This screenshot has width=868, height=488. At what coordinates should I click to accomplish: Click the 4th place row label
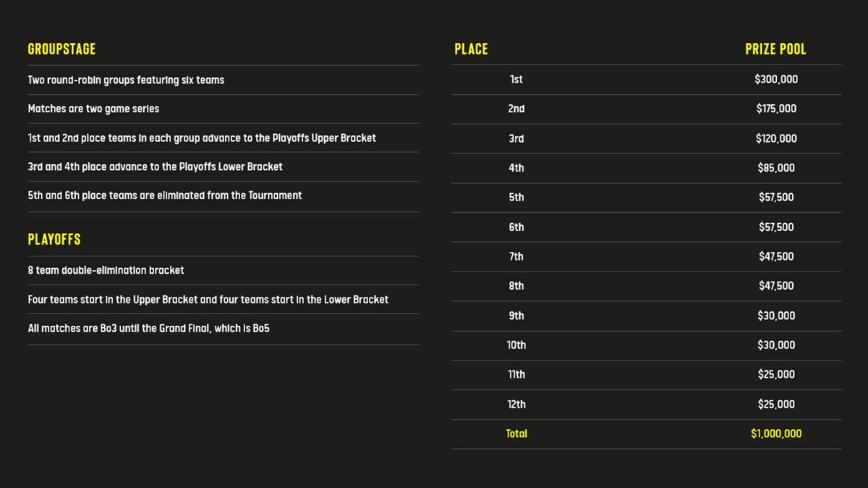click(516, 168)
